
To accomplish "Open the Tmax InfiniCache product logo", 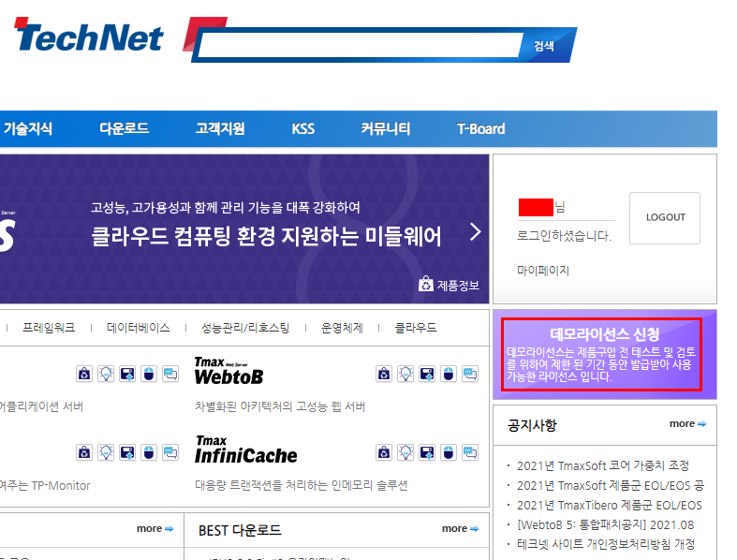I will click(246, 449).
